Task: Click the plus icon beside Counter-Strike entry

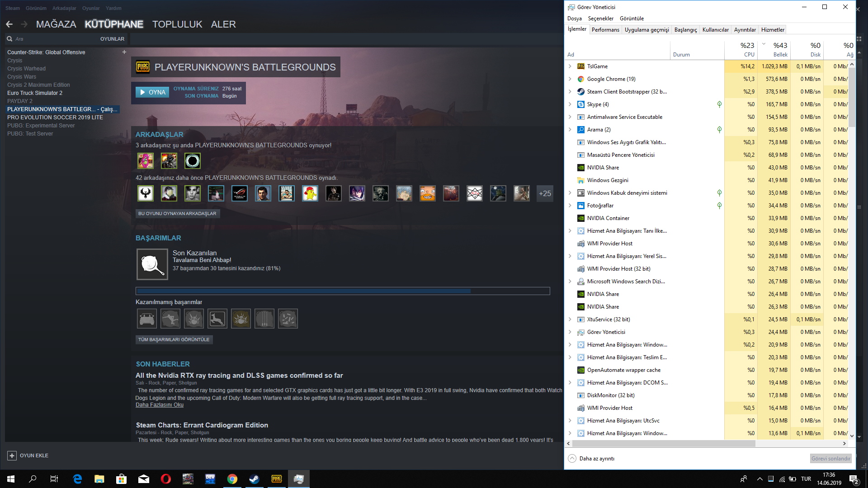Action: pos(124,52)
